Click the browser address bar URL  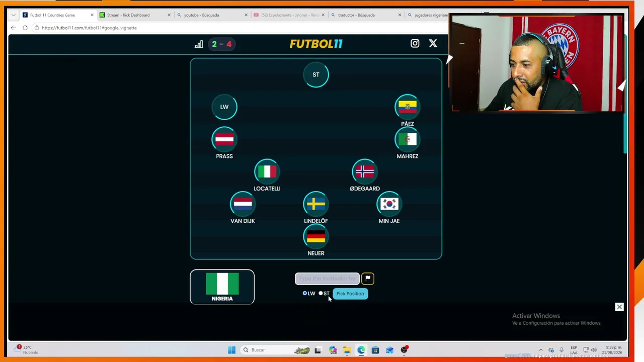click(90, 28)
